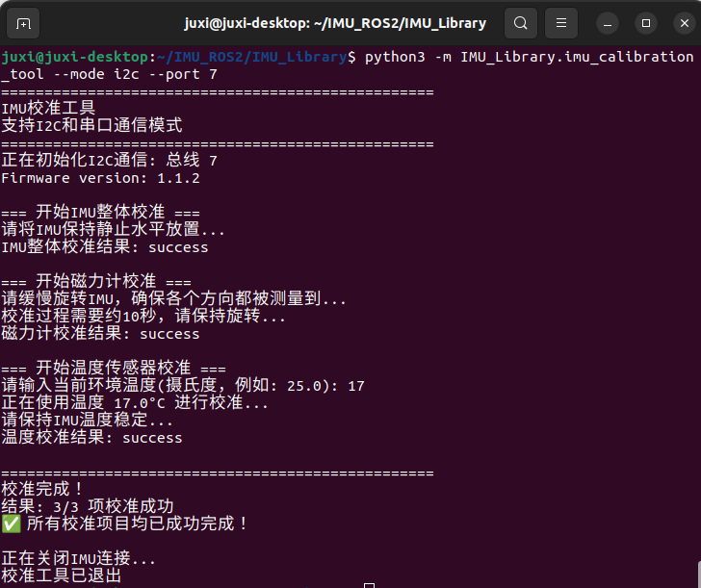The height and width of the screenshot is (588, 701).
Task: Click the '正在使用温度 17.0°C 进行校准' line
Action: coord(135,402)
